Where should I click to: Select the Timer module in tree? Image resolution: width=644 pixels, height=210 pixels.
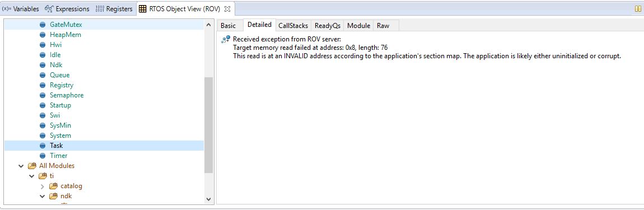pyautogui.click(x=58, y=155)
